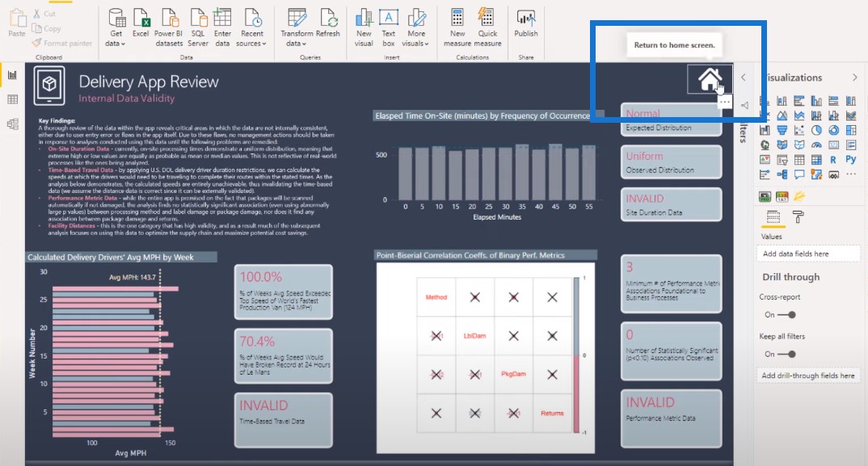Open the More visuals dropdown
868x466 pixels.
415,27
